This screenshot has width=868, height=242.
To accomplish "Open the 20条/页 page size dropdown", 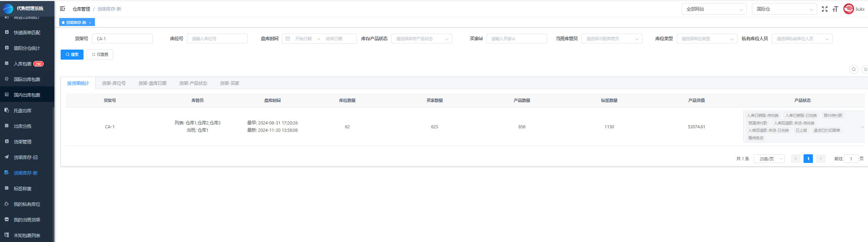I will click(769, 159).
